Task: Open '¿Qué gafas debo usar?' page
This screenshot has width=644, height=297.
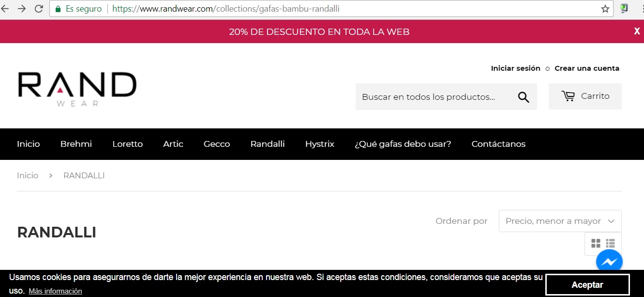Action: click(x=403, y=144)
